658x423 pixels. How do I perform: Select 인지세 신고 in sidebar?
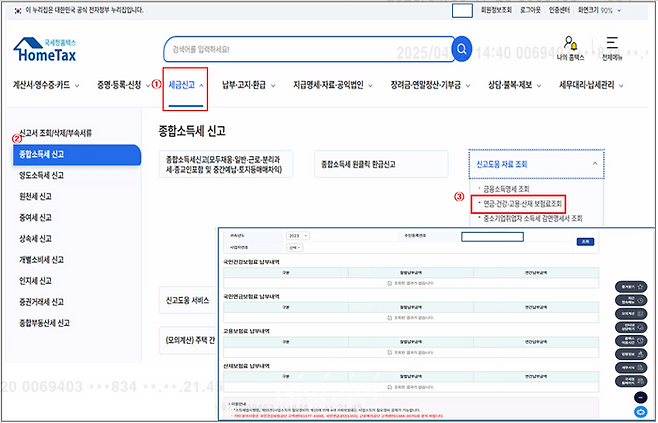click(x=35, y=281)
